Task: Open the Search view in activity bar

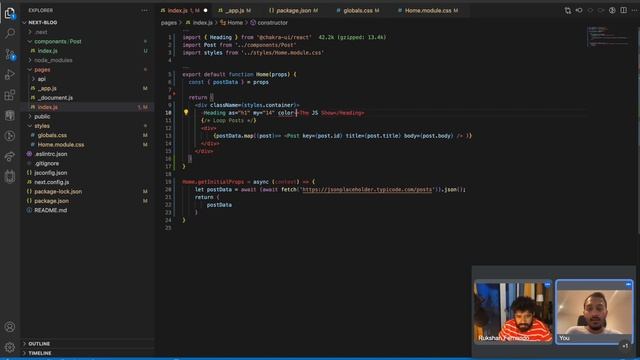Action: (x=10, y=33)
